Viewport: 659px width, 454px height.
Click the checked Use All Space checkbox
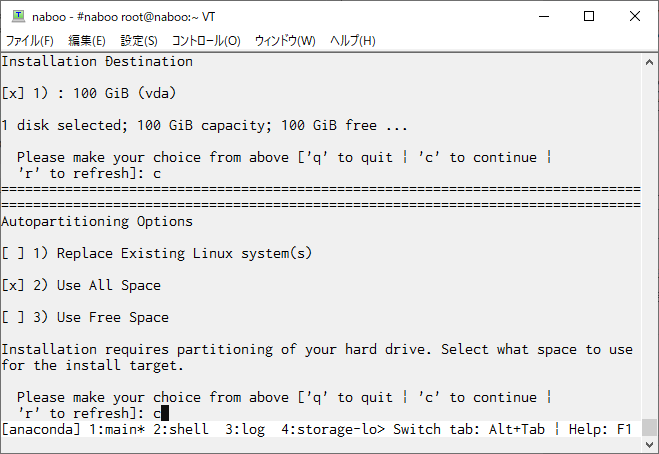point(13,285)
